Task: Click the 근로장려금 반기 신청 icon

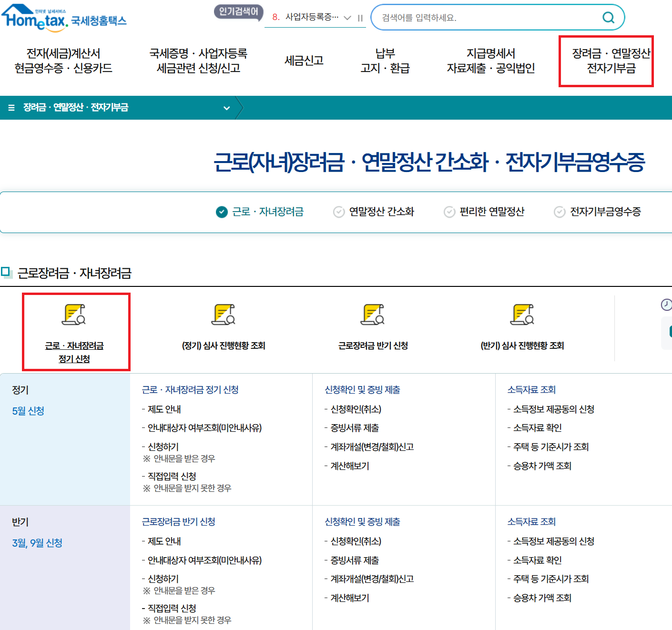Action: tap(373, 315)
